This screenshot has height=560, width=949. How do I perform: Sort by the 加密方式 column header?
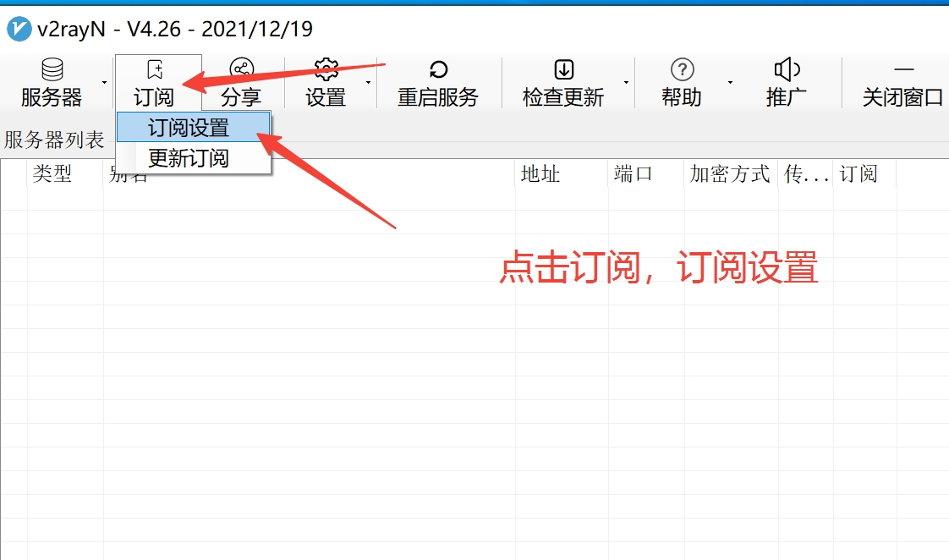click(731, 174)
